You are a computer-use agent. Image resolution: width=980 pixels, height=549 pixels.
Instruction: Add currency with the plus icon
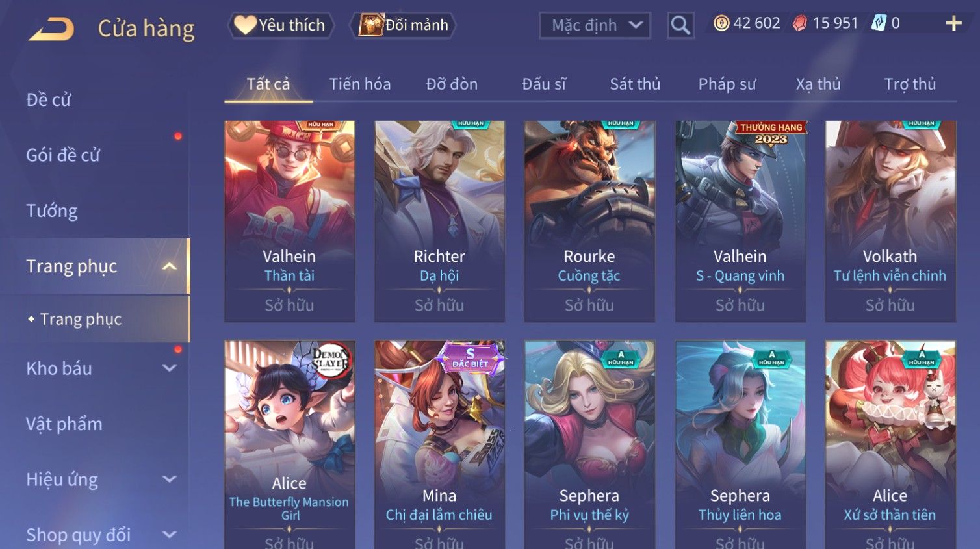tap(953, 23)
